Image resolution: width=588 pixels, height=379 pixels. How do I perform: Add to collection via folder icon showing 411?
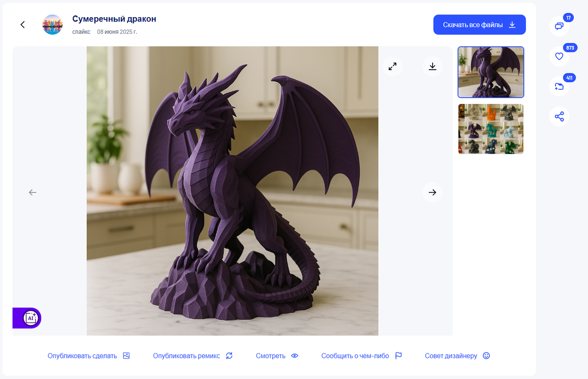tap(559, 86)
